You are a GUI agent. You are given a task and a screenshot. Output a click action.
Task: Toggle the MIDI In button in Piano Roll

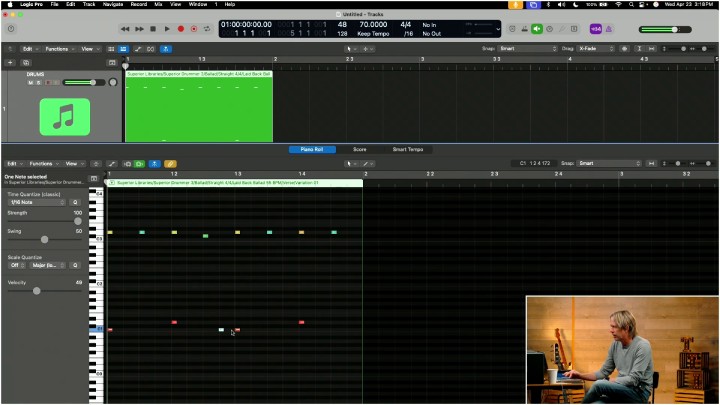[127, 164]
